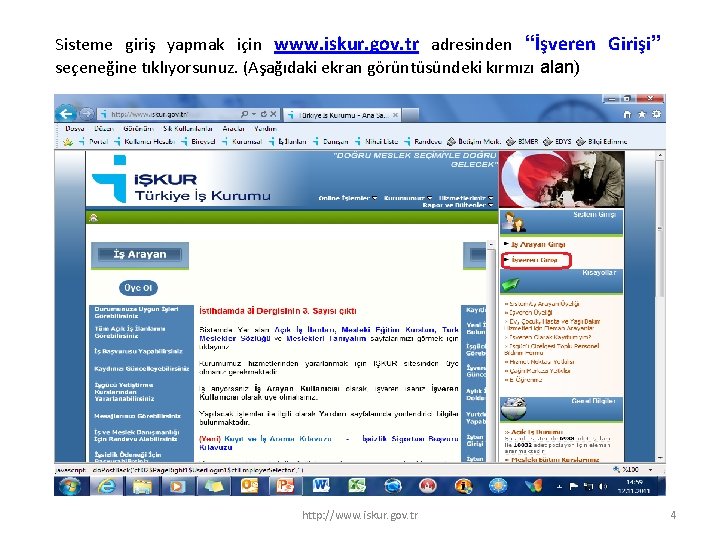Click the browser Home icon
This screenshot has height=540, width=720.
[x=627, y=114]
